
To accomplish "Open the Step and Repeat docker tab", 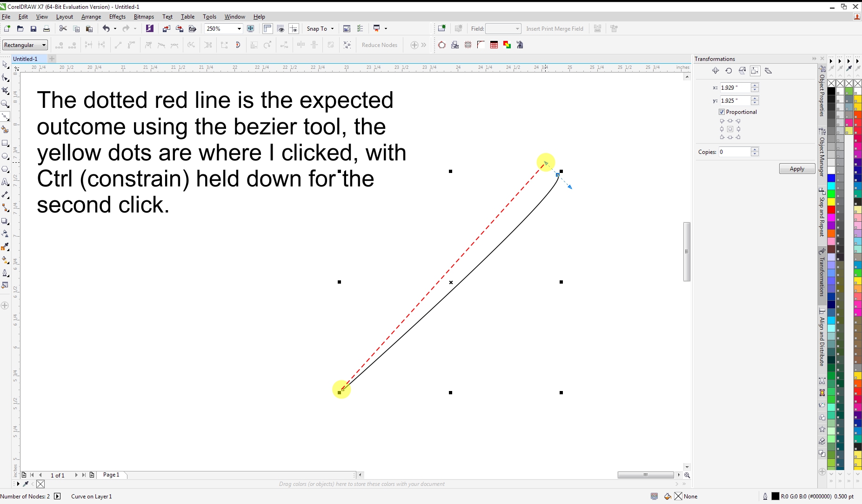I will click(x=822, y=213).
